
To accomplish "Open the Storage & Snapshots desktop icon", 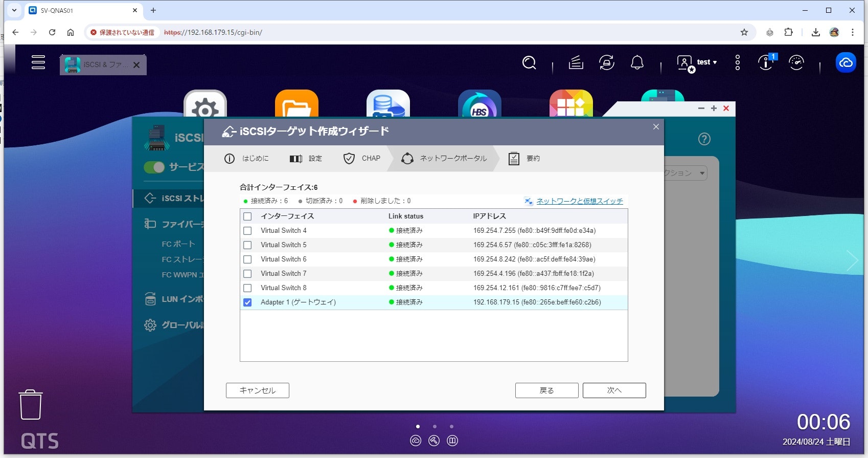I will pos(388,104).
